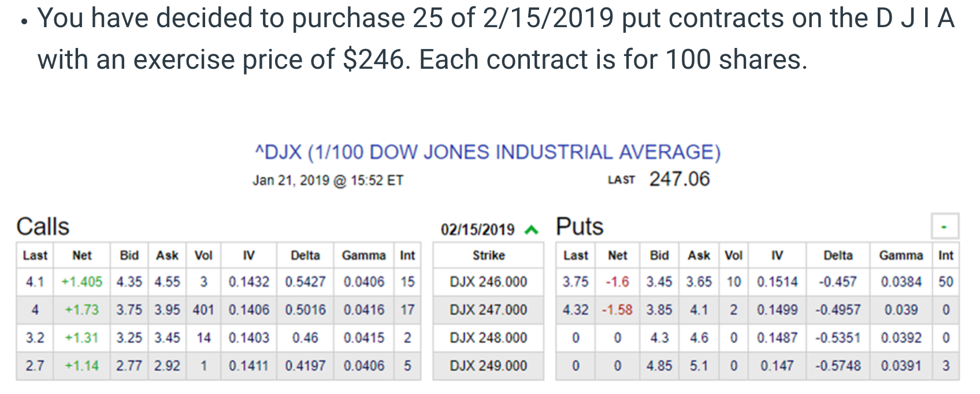
Task: Click the Puts Gamma column header
Action: pos(901,255)
